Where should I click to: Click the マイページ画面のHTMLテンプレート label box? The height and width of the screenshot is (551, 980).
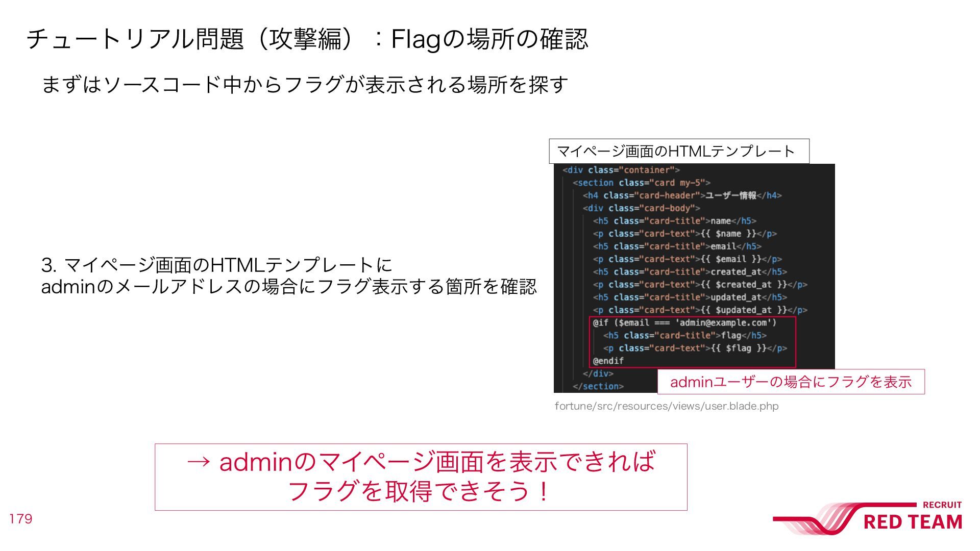point(679,151)
